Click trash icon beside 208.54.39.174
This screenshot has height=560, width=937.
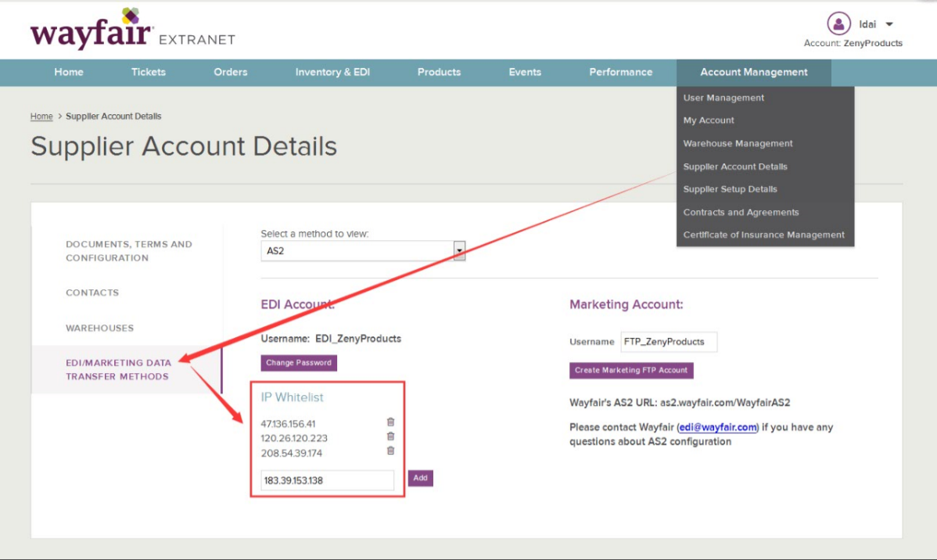pos(390,451)
